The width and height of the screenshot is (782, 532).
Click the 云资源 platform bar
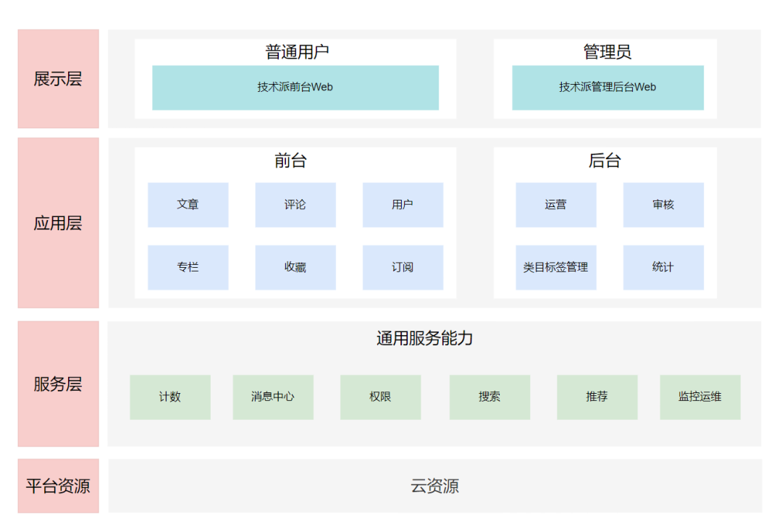tap(435, 486)
